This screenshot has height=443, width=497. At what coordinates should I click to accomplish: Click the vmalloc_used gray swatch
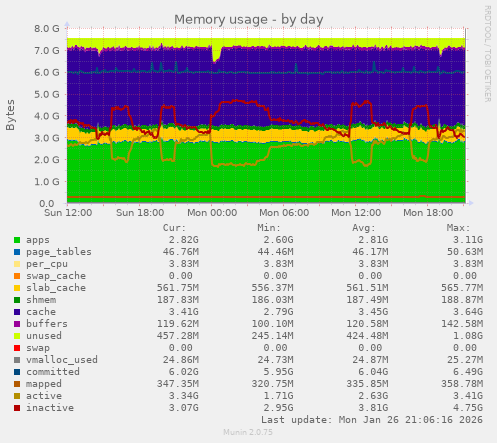pos(17,360)
